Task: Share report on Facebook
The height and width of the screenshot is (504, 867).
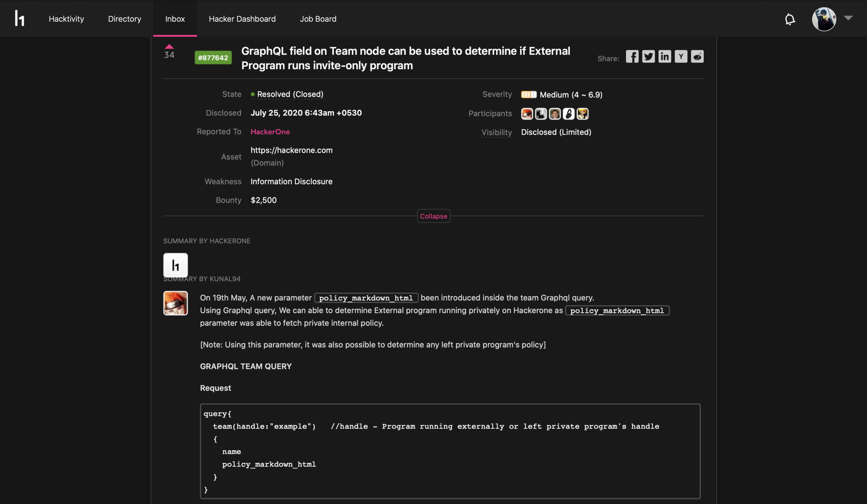Action: 632,57
